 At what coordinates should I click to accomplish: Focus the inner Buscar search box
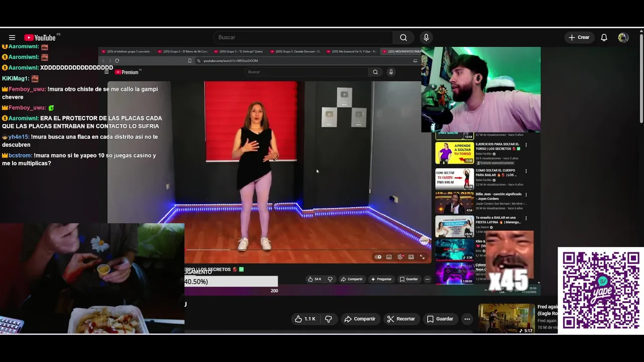307,72
